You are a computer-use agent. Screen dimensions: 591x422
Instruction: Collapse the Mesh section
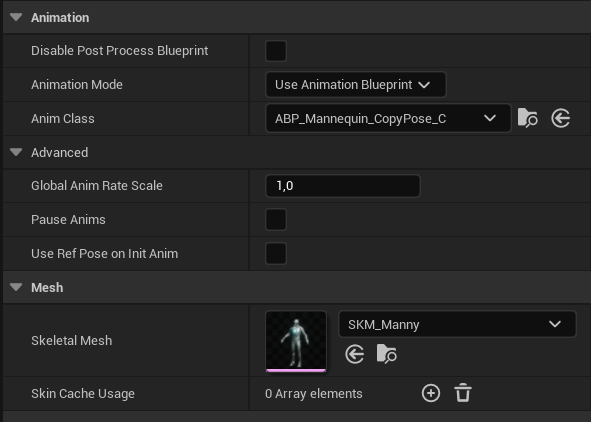coord(16,287)
